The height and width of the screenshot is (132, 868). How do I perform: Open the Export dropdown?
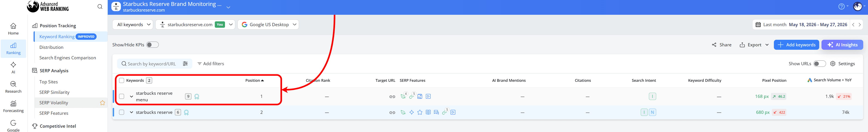tap(754, 45)
